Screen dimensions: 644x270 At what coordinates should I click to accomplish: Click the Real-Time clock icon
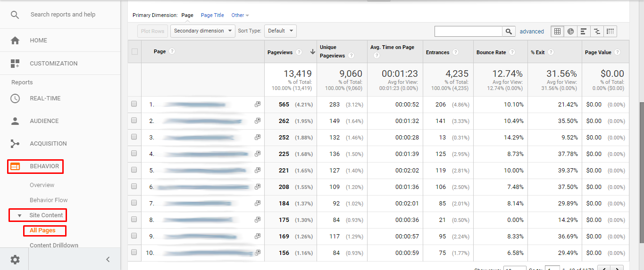click(x=15, y=98)
